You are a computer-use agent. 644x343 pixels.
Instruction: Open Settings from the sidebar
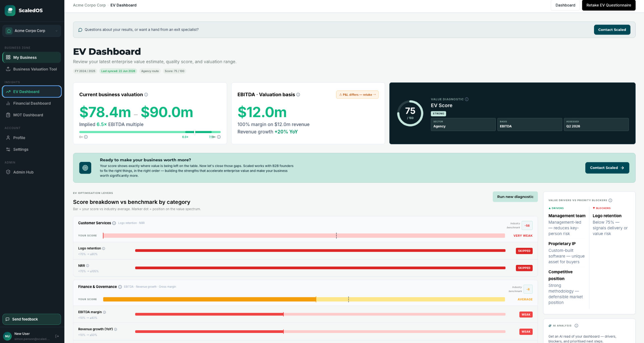pos(32,150)
